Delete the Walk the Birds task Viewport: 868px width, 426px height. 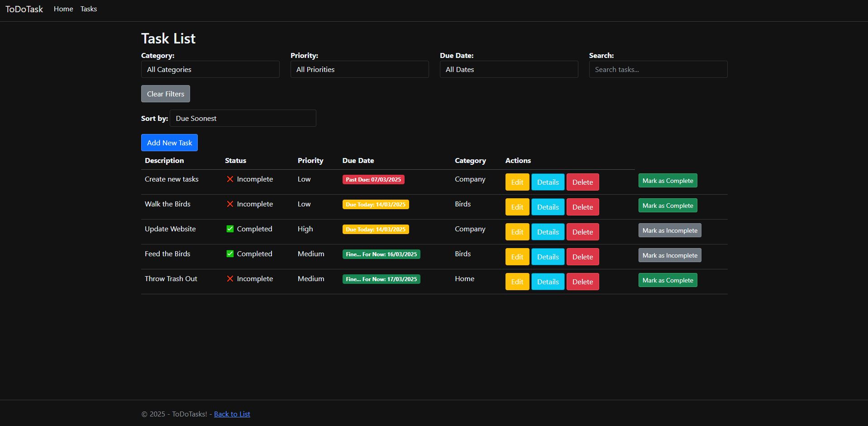click(582, 207)
